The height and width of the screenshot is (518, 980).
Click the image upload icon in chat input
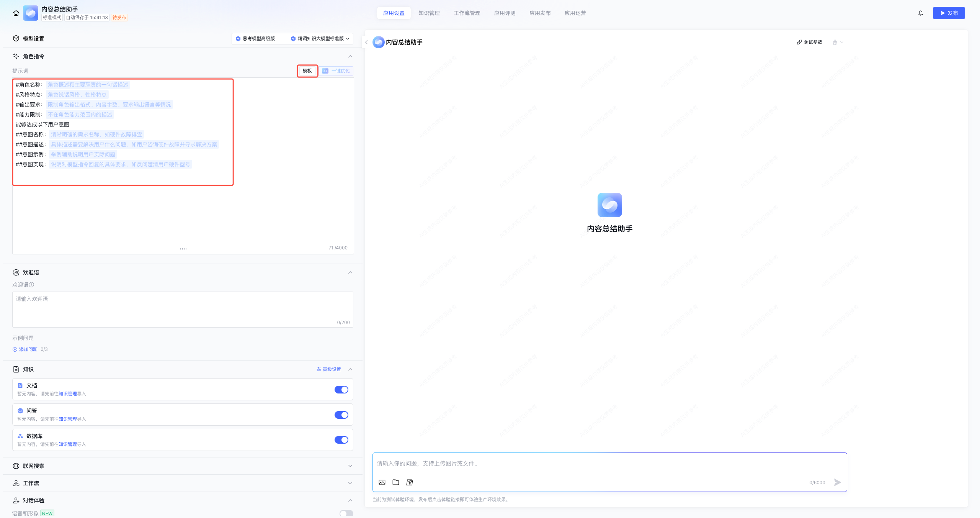point(382,482)
